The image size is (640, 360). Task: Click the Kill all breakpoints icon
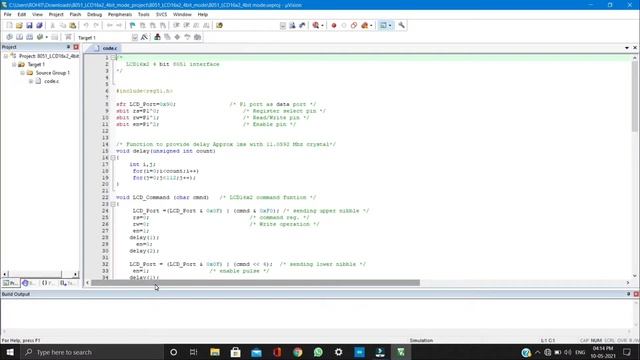364,25
